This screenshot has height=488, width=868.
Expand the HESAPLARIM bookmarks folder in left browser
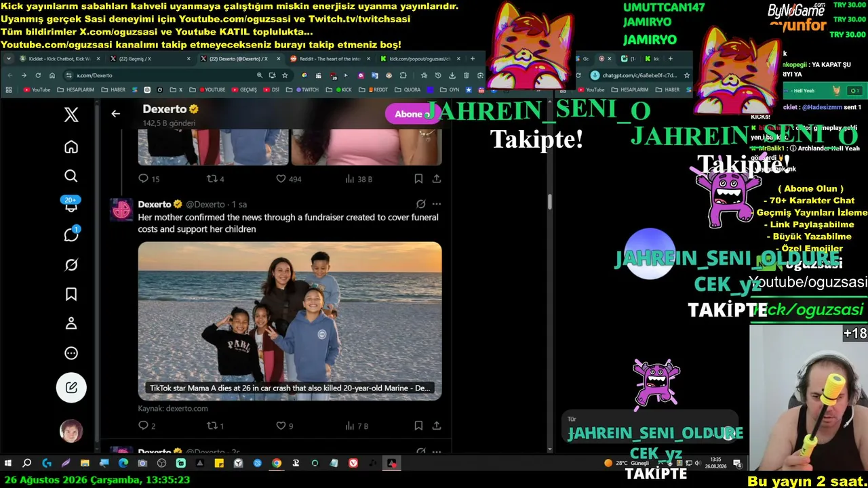[76, 89]
